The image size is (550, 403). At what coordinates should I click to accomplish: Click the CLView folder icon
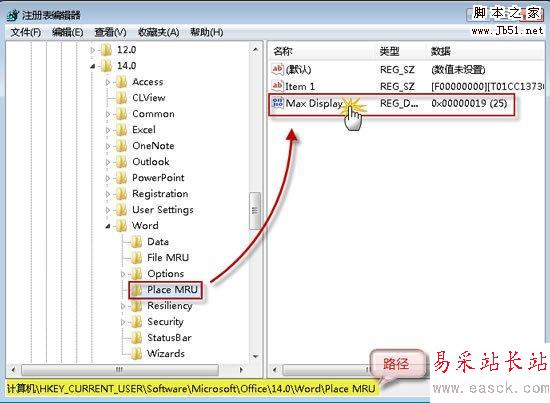(x=121, y=98)
